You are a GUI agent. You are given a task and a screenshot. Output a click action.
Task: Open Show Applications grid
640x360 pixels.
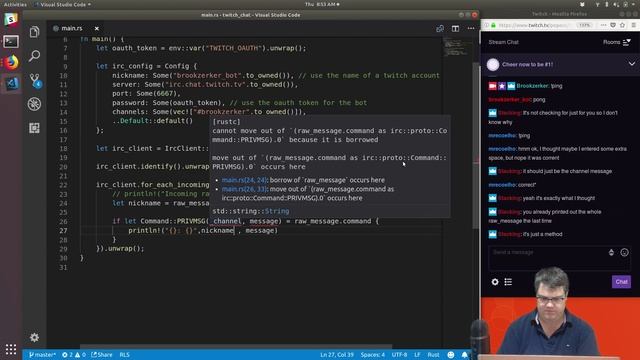tap(11, 349)
